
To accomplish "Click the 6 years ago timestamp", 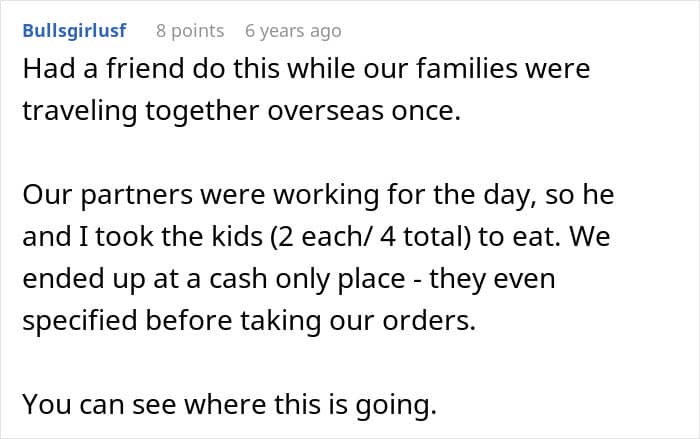I will click(x=293, y=31).
